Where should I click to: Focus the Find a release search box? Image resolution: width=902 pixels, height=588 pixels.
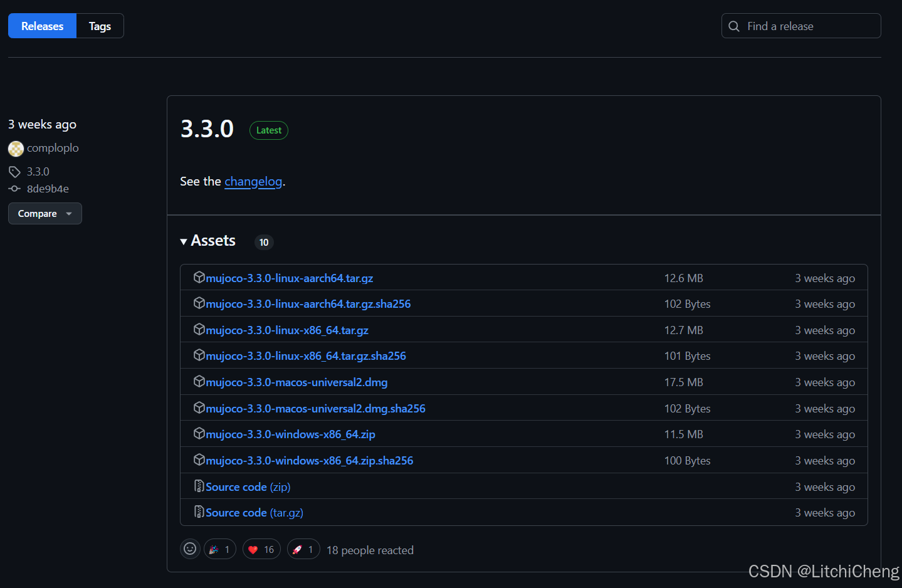pyautogui.click(x=801, y=26)
